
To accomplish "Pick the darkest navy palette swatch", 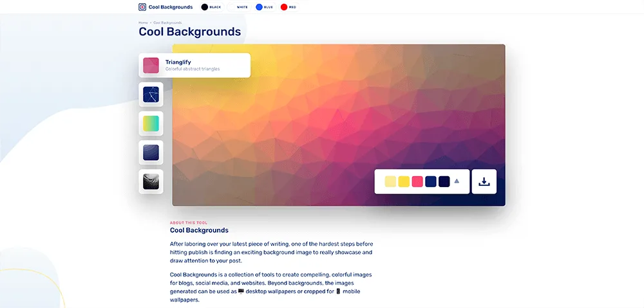I will pyautogui.click(x=444, y=181).
